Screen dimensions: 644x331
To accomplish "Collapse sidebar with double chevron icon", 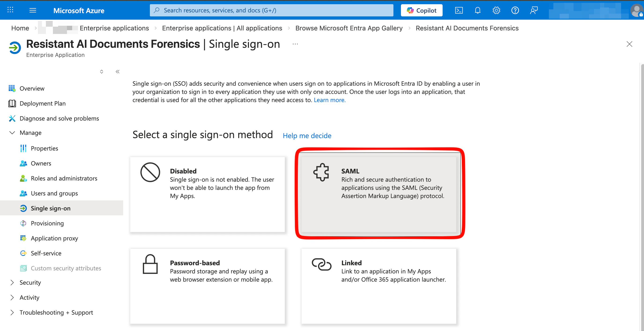I will (x=118, y=72).
